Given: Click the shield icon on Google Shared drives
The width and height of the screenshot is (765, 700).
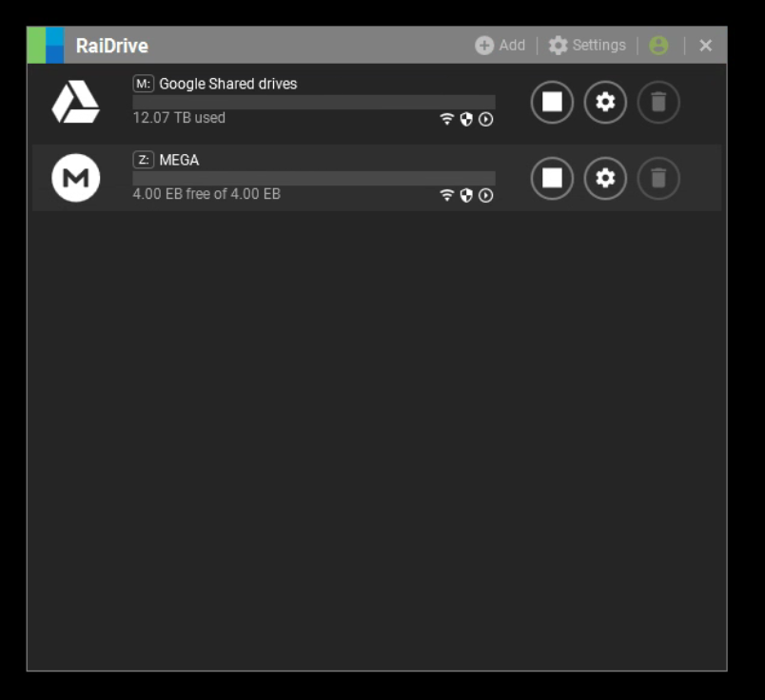Looking at the screenshot, I should 466,119.
